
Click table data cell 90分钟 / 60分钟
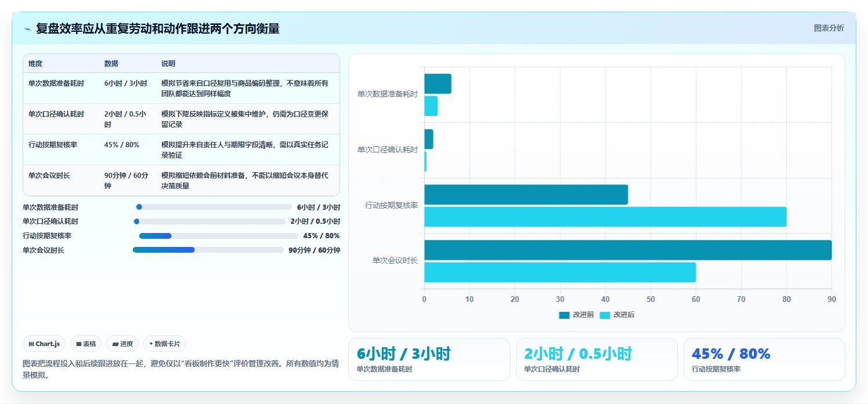pos(126,181)
